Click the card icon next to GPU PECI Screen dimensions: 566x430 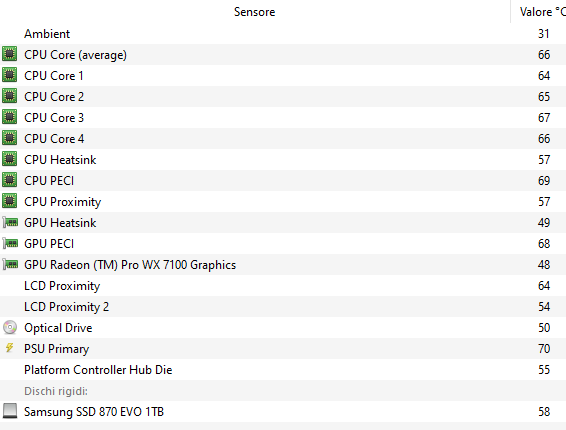(10, 243)
